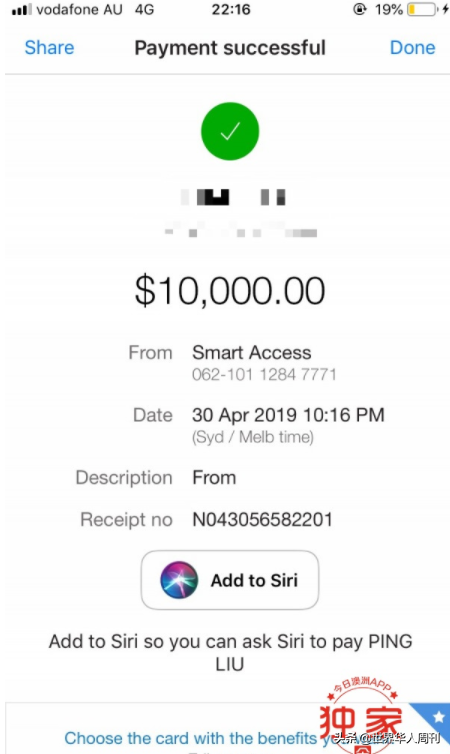Screen dimensions: 450x754
Task: Tap the Smart Access account name
Action: click(x=251, y=352)
